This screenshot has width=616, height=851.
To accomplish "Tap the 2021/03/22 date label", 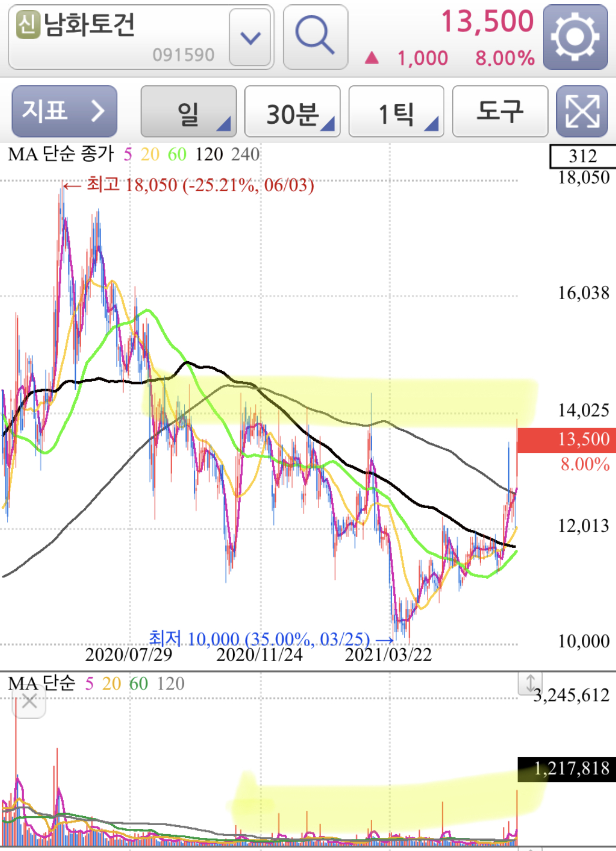I will [x=388, y=655].
